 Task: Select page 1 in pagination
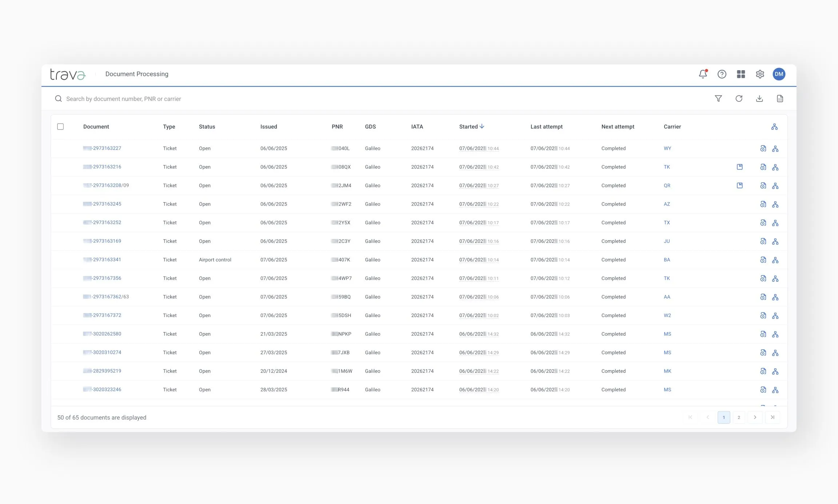723,417
